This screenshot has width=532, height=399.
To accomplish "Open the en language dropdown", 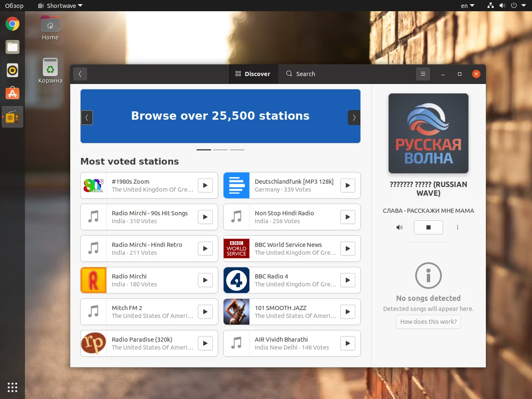I will pyautogui.click(x=468, y=6).
